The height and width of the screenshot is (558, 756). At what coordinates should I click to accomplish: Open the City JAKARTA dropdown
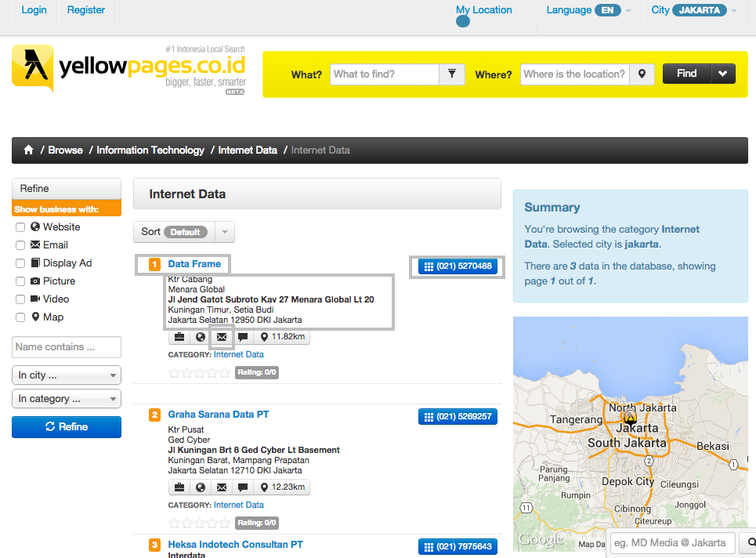(x=694, y=10)
